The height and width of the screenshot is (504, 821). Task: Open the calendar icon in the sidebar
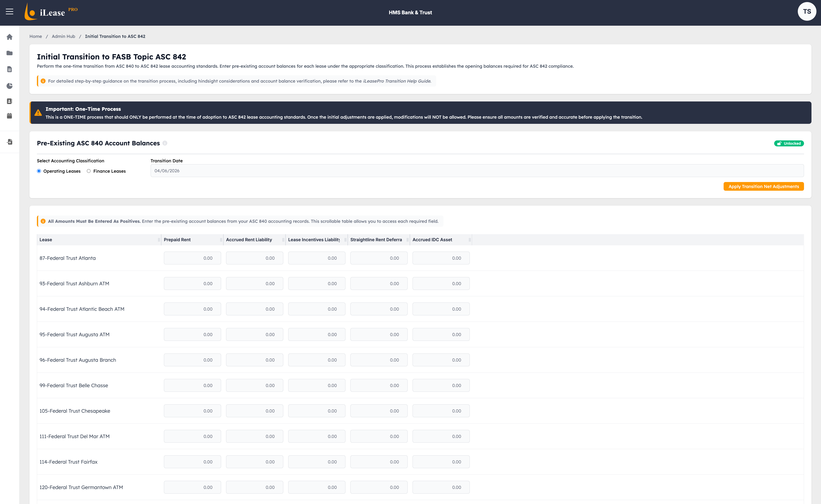(x=9, y=116)
